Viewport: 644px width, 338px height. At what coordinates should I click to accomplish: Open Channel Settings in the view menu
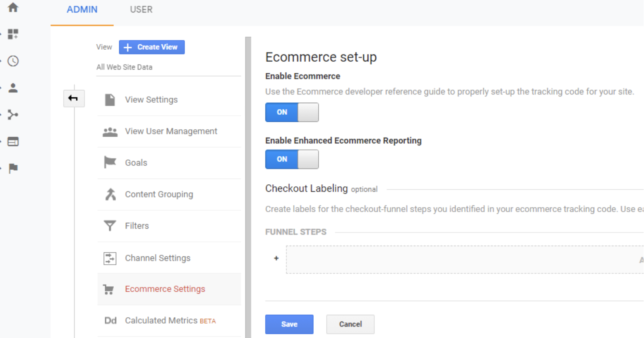point(158,258)
